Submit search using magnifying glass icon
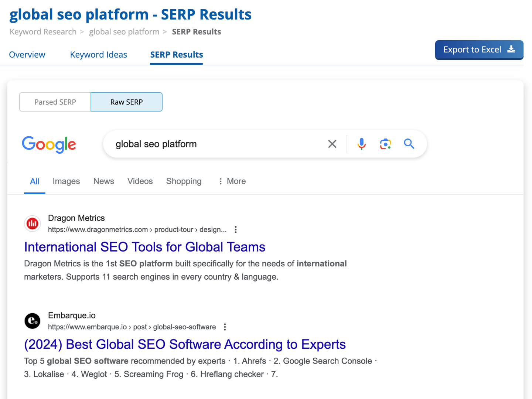 click(x=409, y=144)
